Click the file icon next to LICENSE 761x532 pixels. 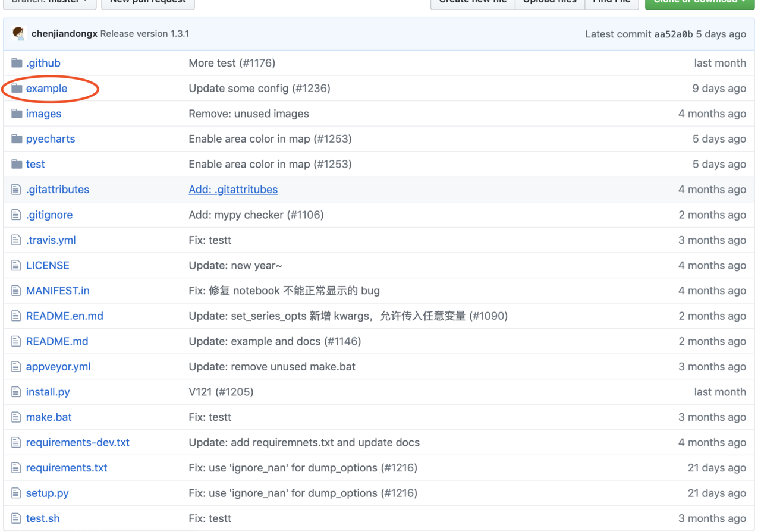(x=16, y=266)
